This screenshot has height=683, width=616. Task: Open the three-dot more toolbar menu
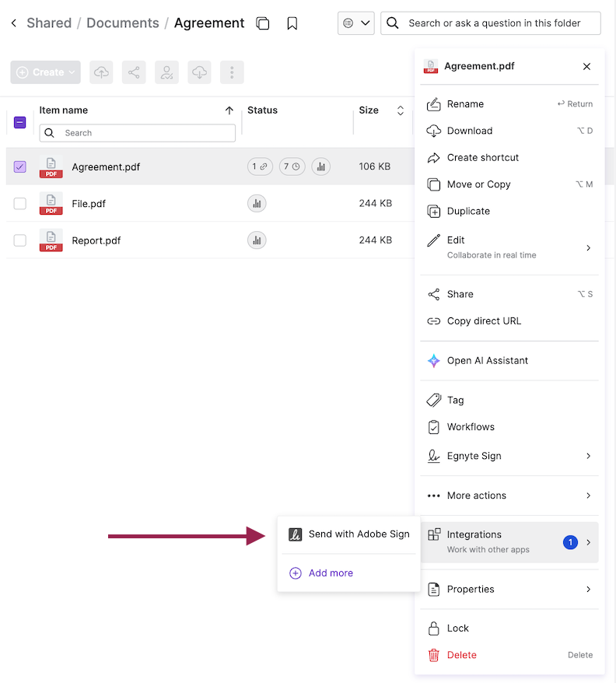coord(232,72)
